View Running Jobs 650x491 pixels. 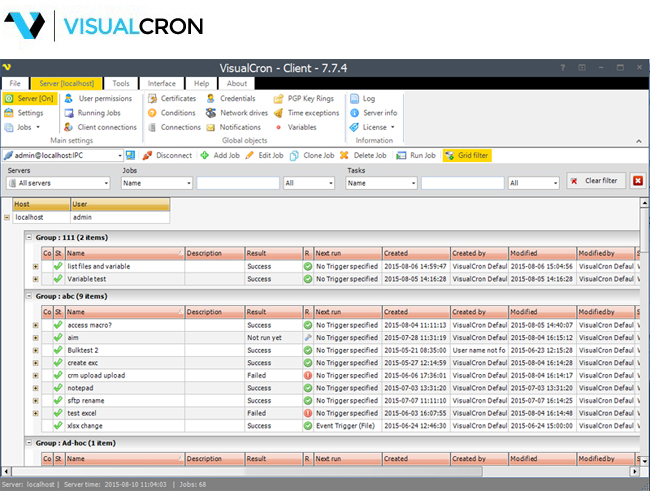(93, 113)
